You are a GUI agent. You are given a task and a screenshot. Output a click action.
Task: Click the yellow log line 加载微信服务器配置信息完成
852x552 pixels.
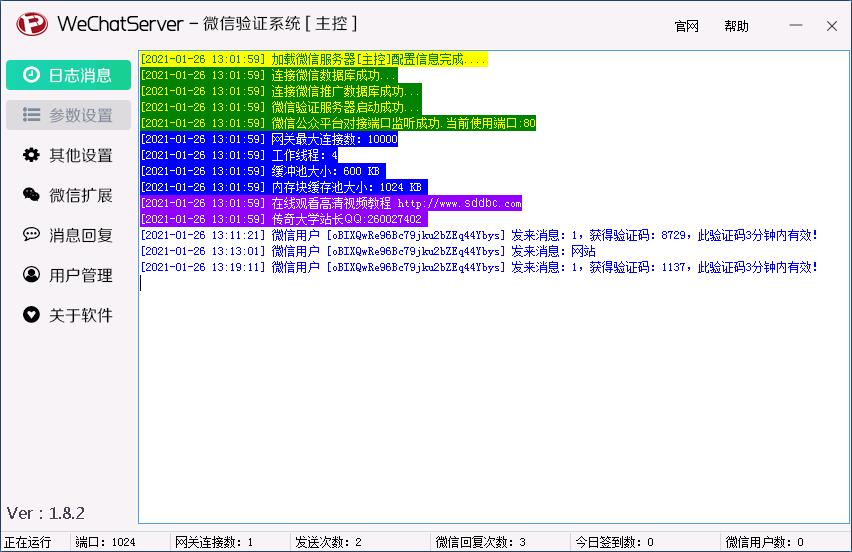click(314, 59)
